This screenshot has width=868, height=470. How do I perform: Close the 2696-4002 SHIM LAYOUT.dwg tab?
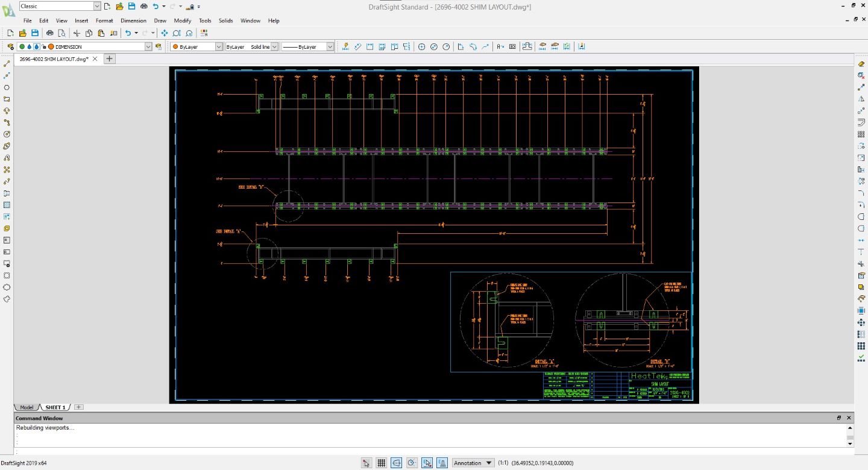tap(95, 59)
